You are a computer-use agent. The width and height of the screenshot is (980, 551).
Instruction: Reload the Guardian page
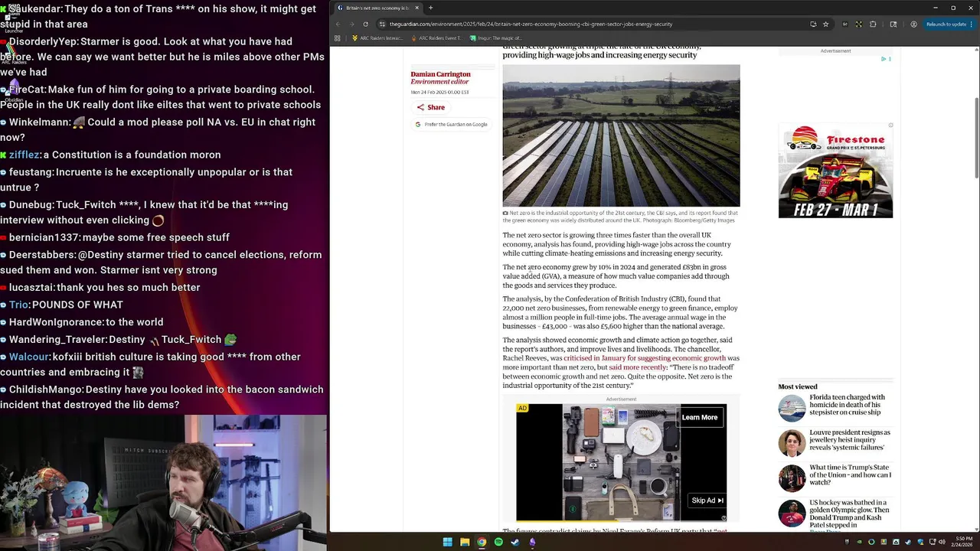coord(365,24)
